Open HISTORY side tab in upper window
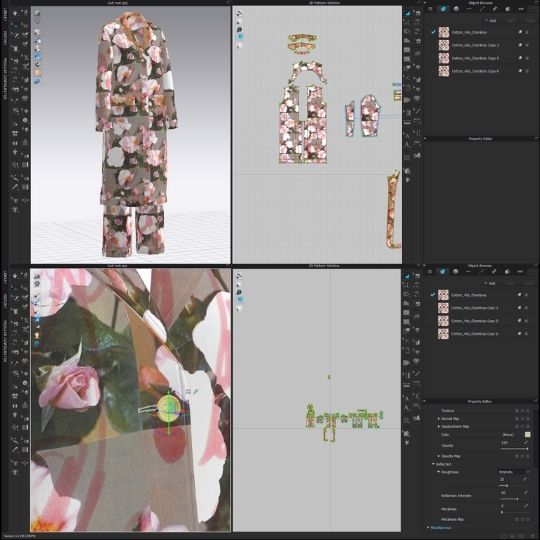This screenshot has width=540, height=540. pos(5,38)
